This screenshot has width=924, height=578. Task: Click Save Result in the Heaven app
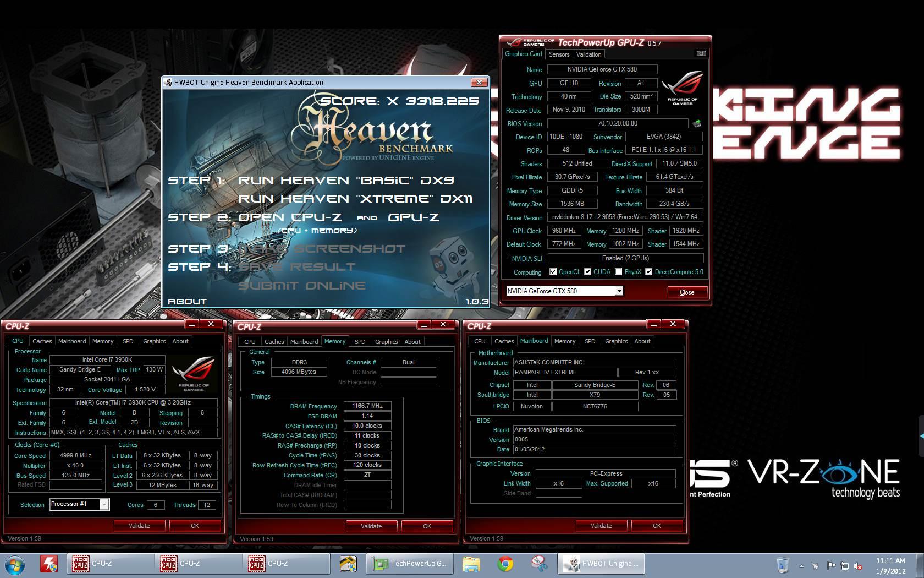point(297,267)
